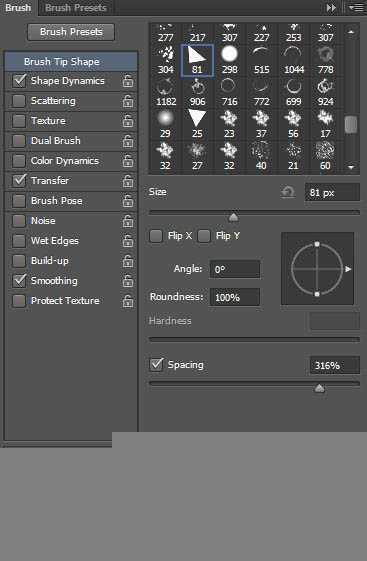Select the 81 triangle brush tip
Viewport: 367px width, 561px height.
tap(197, 60)
